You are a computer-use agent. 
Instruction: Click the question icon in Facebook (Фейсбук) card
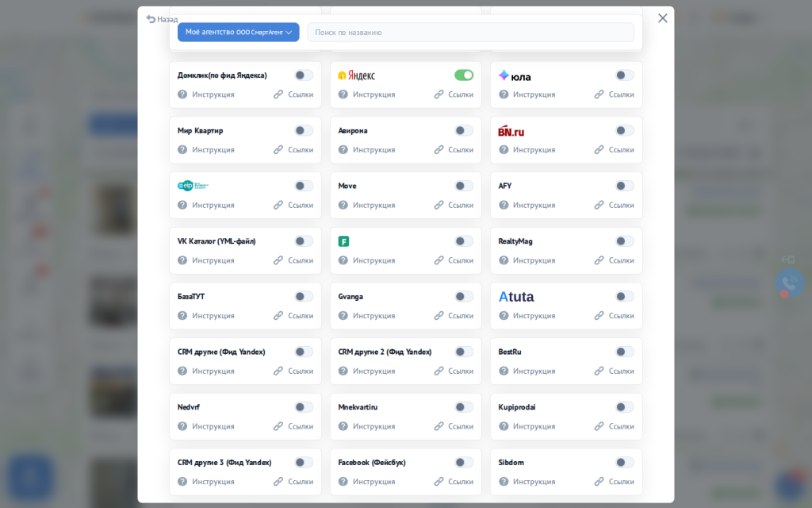pos(343,482)
